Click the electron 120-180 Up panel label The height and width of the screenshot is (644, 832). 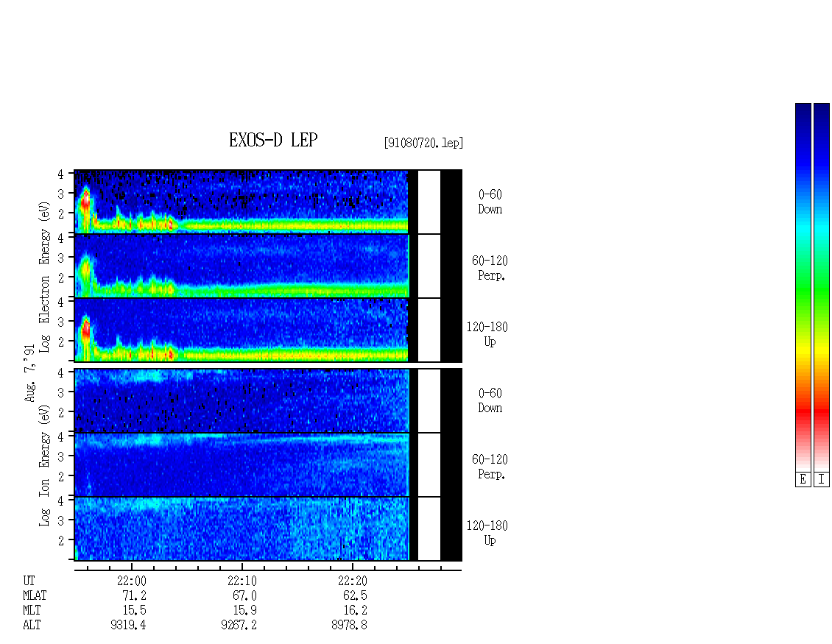[487, 334]
